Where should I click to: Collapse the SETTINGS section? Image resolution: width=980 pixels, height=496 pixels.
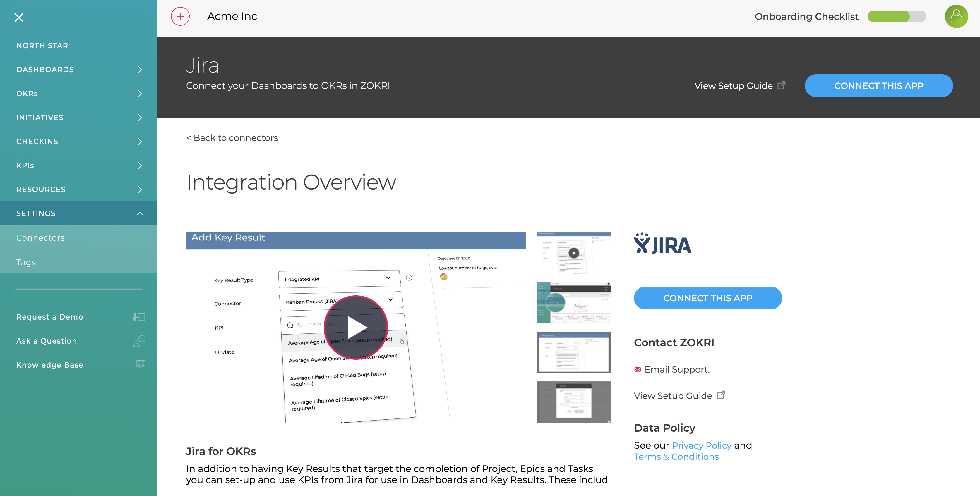[x=140, y=213]
